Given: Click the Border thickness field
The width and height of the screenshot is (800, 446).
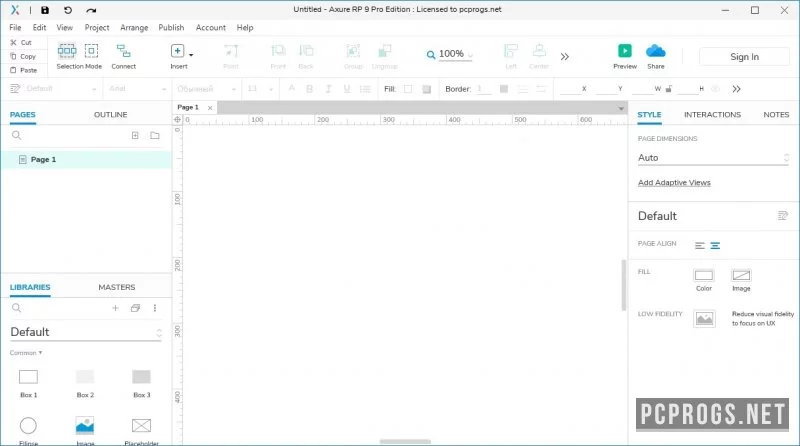Looking at the screenshot, I should click(x=484, y=89).
